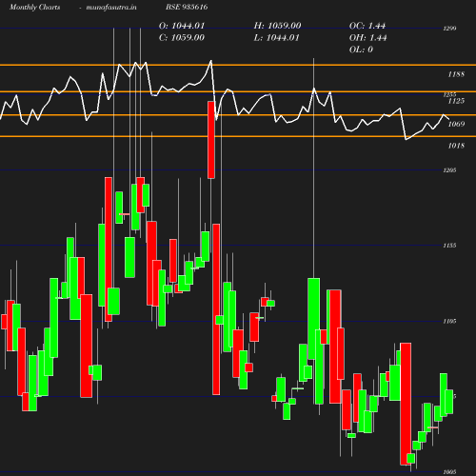This screenshot has width=476, height=476.
Task: Click the 1155 price axis label
Action: 449,246
